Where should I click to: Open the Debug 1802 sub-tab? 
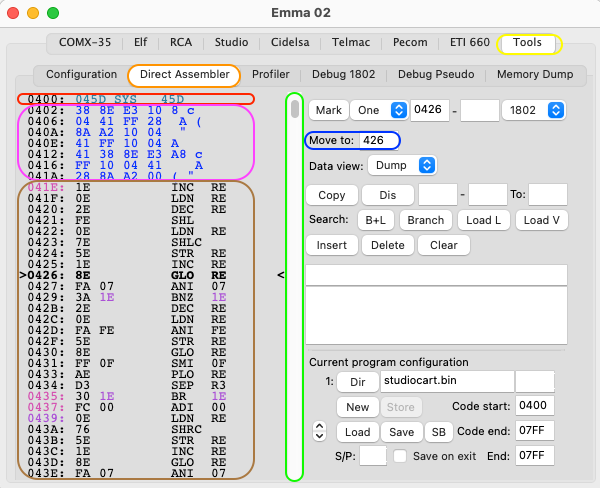pos(344,74)
